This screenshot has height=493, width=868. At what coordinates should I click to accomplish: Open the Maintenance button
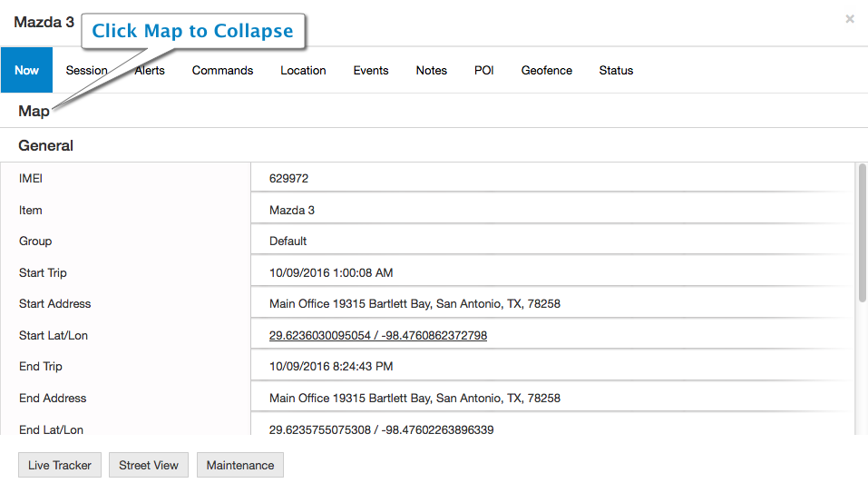coord(240,465)
